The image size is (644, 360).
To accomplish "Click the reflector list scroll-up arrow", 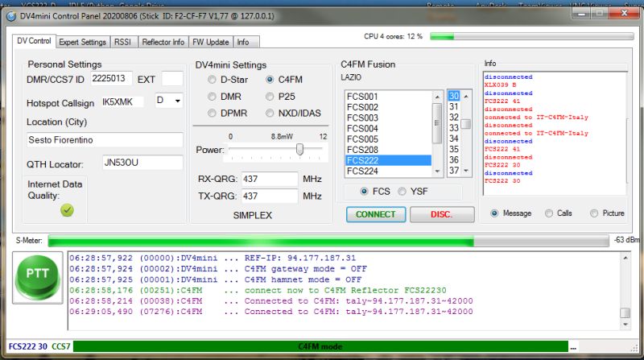I will (x=437, y=97).
